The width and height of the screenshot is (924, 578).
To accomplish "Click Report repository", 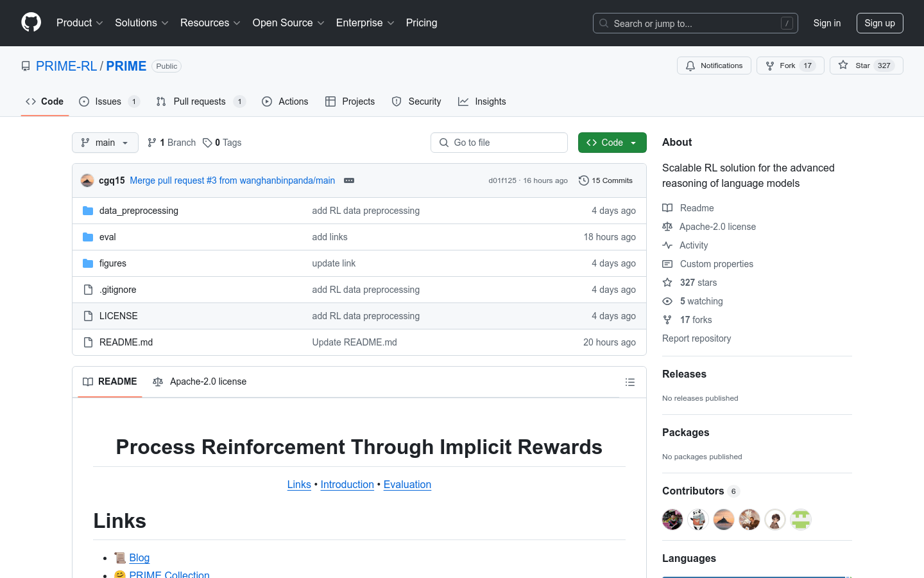I will click(696, 338).
